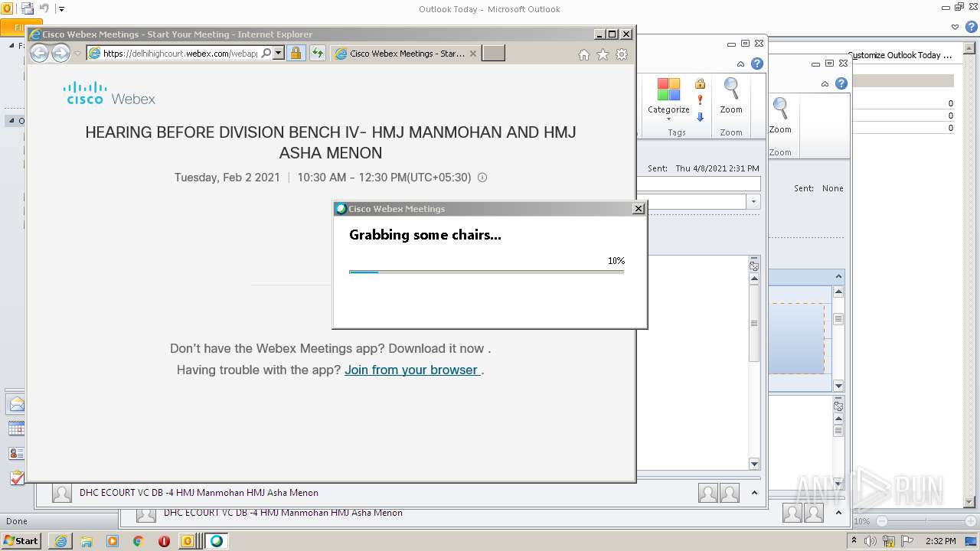Open Mail in Outlook navigation pane
This screenshot has width=980, height=551.
[x=16, y=404]
